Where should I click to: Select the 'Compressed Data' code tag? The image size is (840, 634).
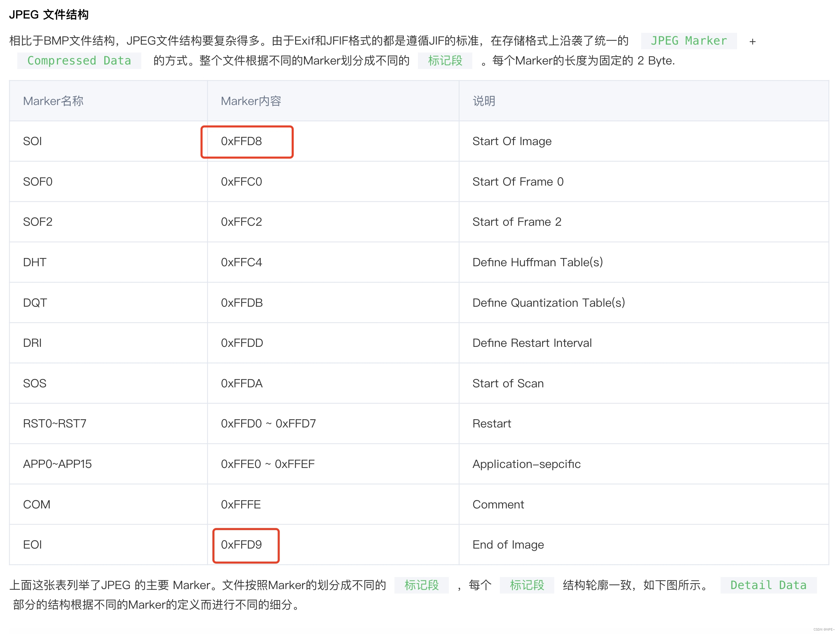pyautogui.click(x=79, y=61)
